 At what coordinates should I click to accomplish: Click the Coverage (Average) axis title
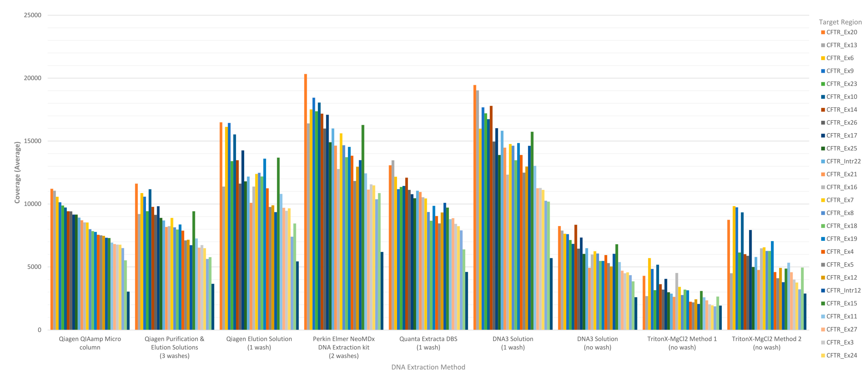pos(17,172)
